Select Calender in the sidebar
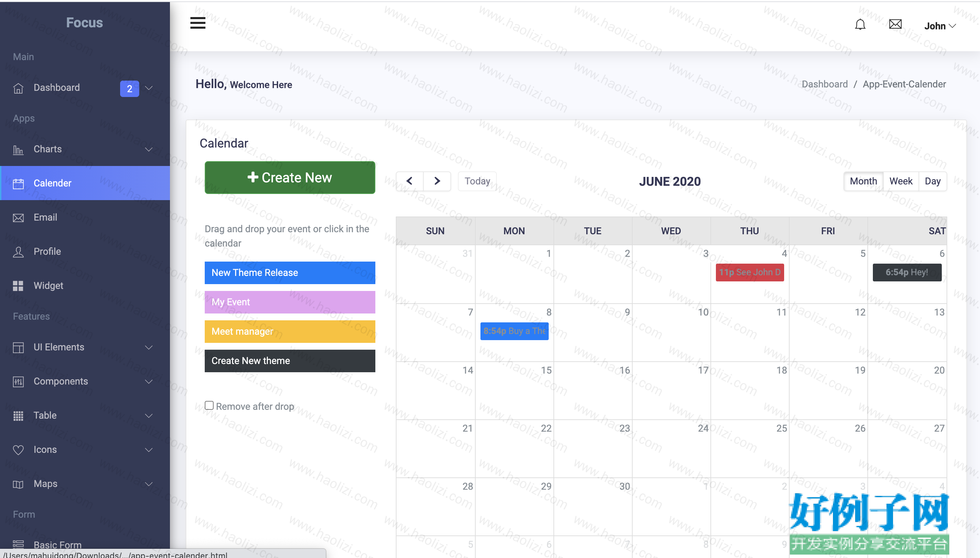Screen dimensions: 980x558 (85, 183)
